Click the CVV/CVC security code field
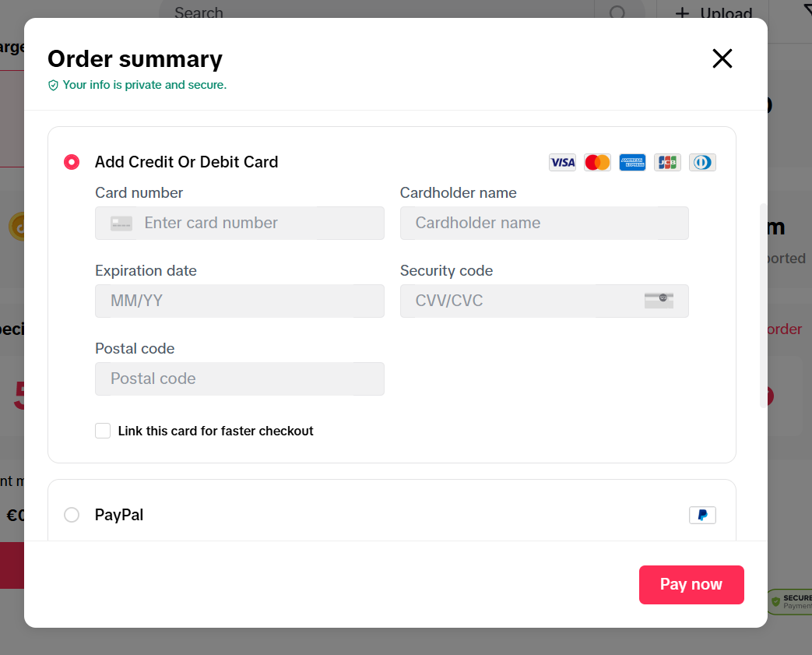812x655 pixels. [x=514, y=301]
